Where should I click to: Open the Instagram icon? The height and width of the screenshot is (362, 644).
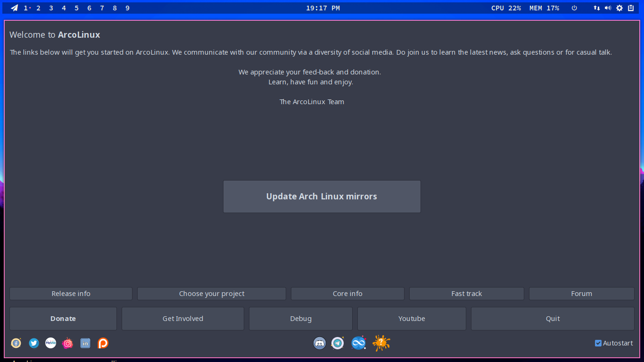pos(68,343)
